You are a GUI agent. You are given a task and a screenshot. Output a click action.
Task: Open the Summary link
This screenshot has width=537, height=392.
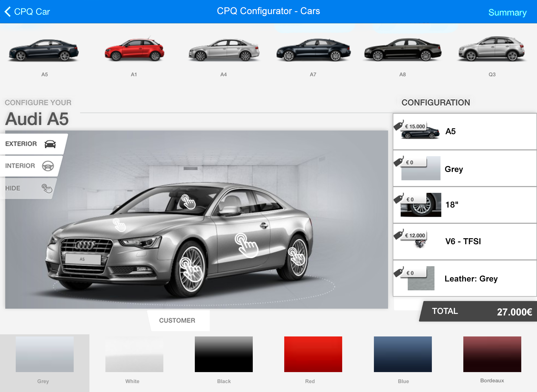point(507,12)
